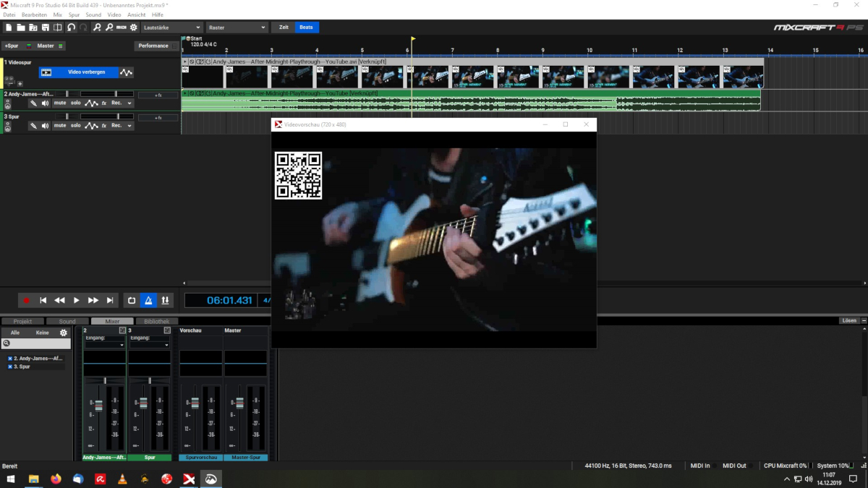The height and width of the screenshot is (488, 868).
Task: Zoom in with the magnifier plus icon
Action: pos(97,27)
